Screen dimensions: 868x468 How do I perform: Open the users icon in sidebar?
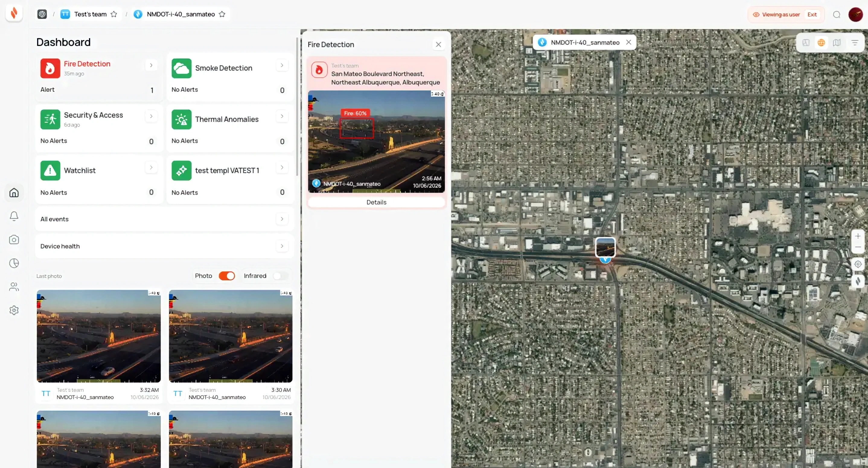[14, 286]
